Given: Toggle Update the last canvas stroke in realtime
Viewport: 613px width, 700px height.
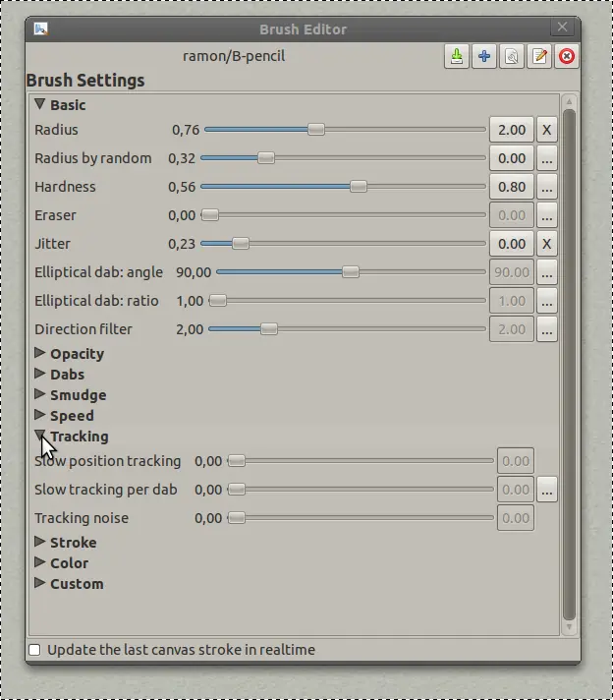Looking at the screenshot, I should (x=34, y=650).
